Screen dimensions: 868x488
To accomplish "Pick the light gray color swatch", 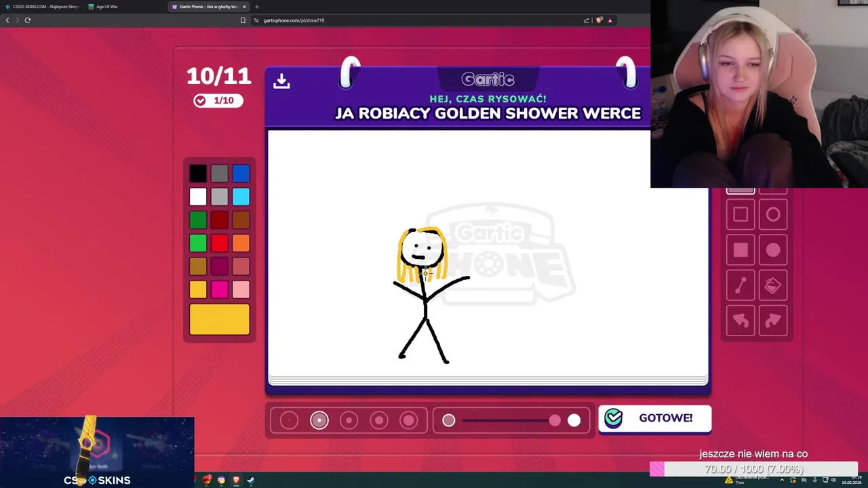I will (219, 197).
